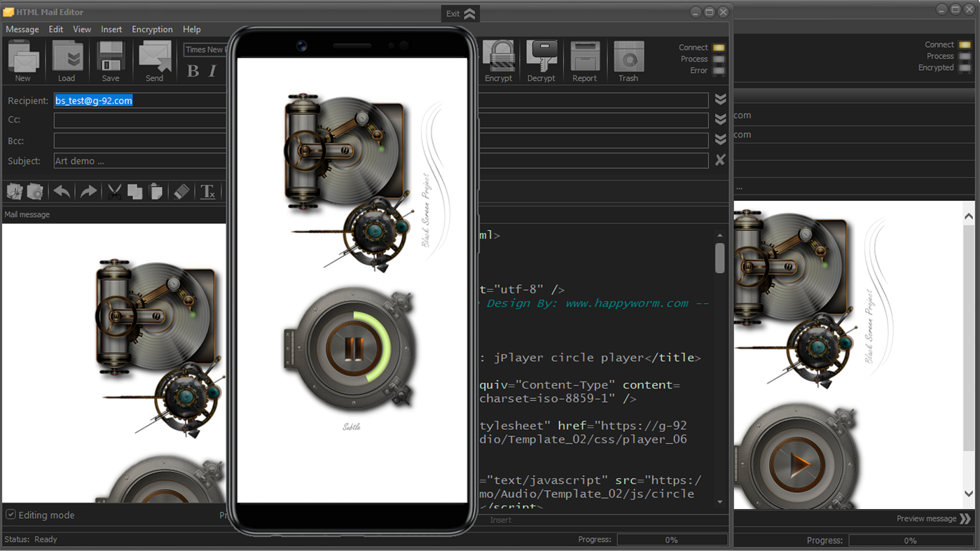
Task: Click the Progress bar in HTML Mail Editor
Action: (671, 540)
